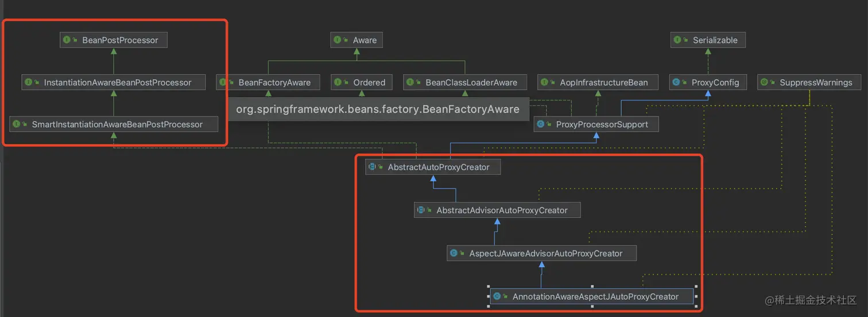Click the interface icon on SmartInstantiationAwareBeanPostProcessor

point(17,124)
